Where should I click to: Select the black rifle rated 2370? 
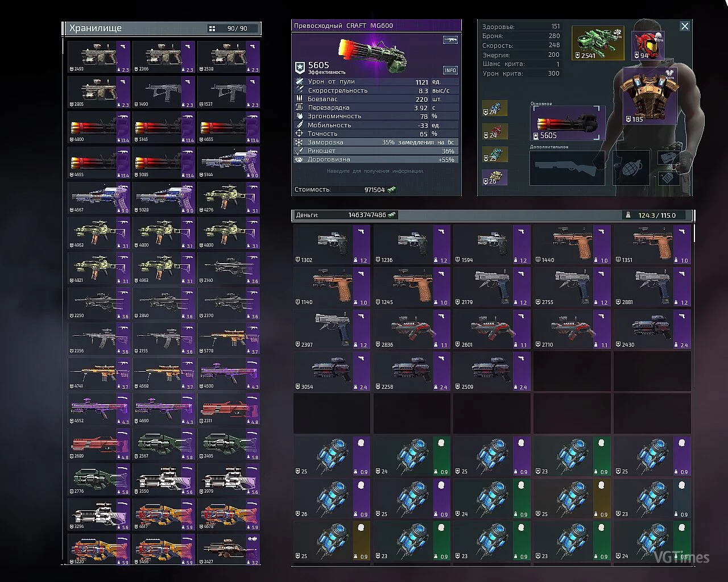click(229, 304)
